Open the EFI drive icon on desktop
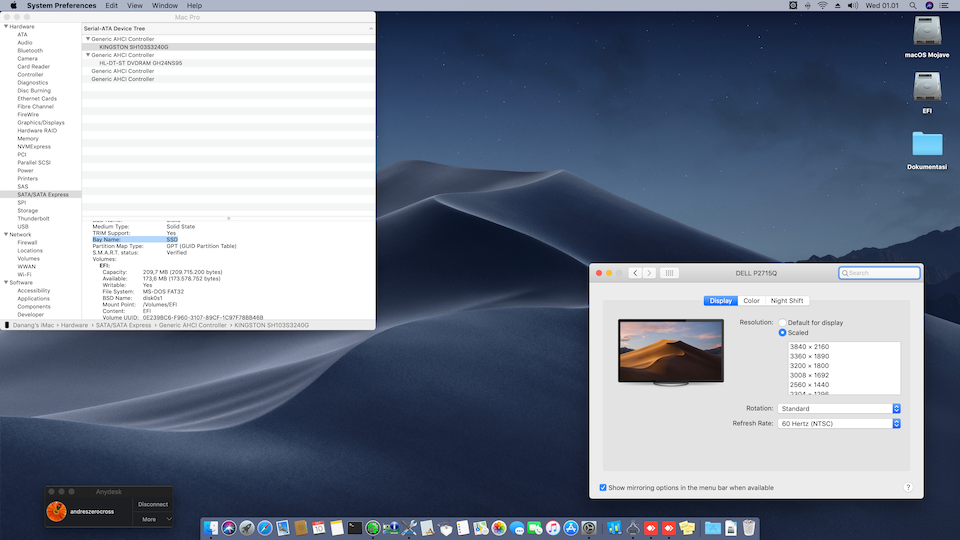The image size is (960, 540). [x=927, y=88]
